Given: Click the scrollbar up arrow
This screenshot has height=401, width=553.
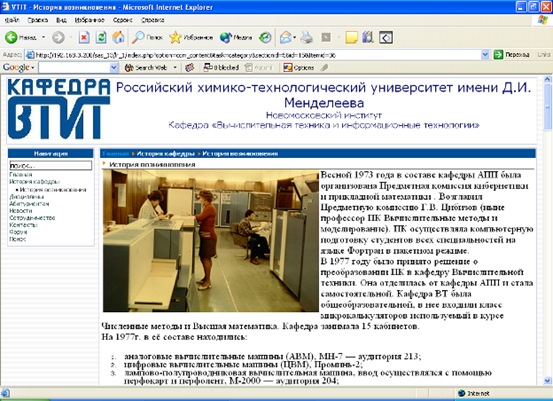Looking at the screenshot, I should pyautogui.click(x=547, y=79).
